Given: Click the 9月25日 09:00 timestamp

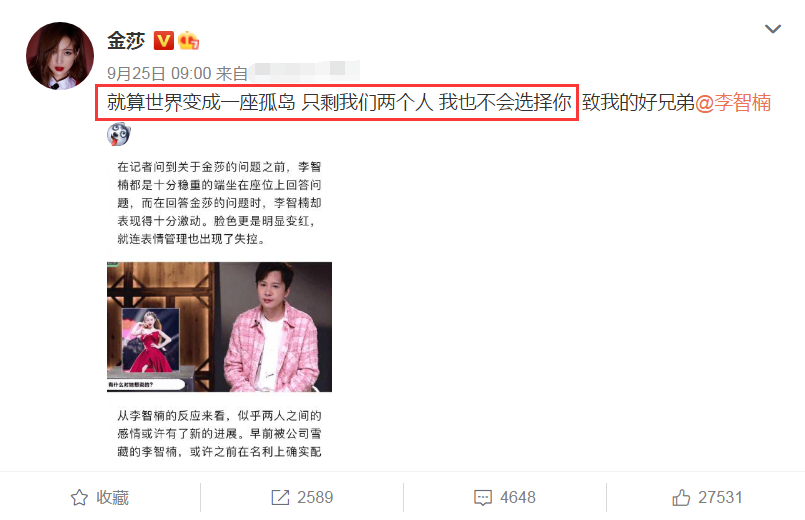Looking at the screenshot, I should 159,73.
